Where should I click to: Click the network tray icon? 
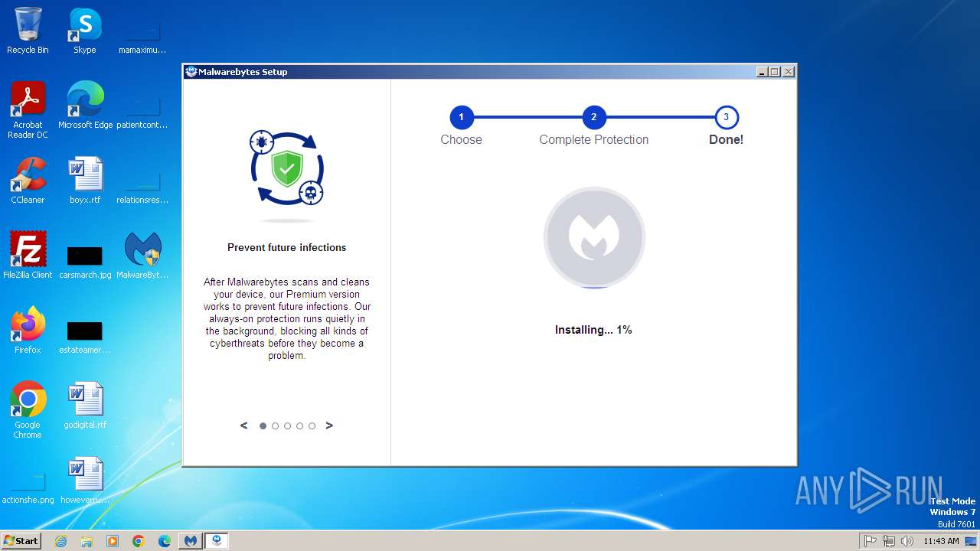(x=889, y=541)
